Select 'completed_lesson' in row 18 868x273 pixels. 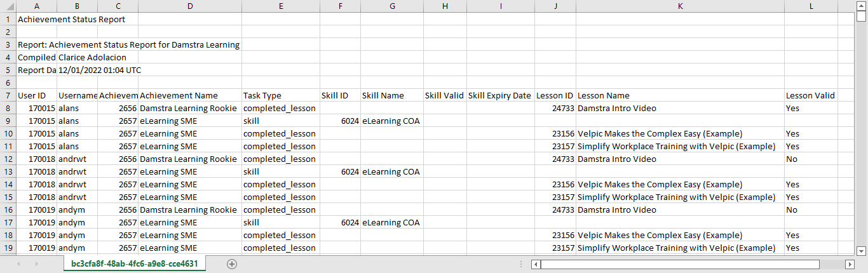coord(280,235)
